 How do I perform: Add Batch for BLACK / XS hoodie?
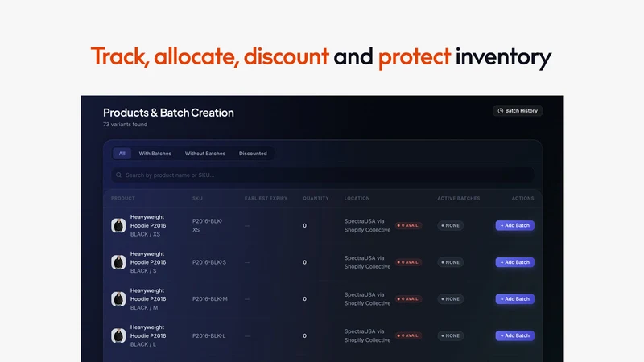pyautogui.click(x=514, y=225)
